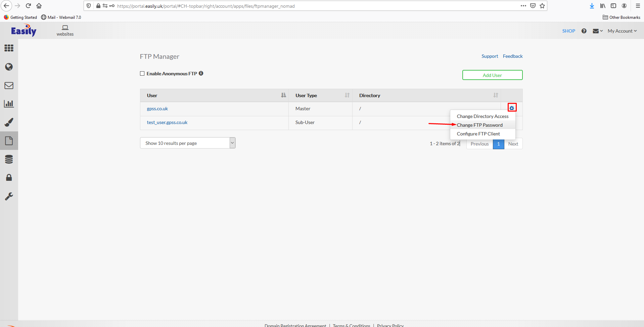
Task: Open the email envelope icon in sidebar
Action: (9, 86)
